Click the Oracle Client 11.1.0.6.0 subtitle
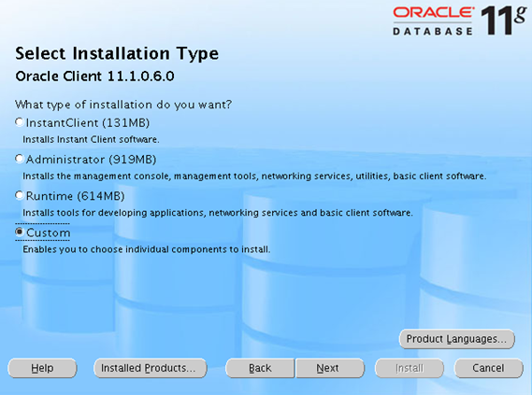This screenshot has height=395, width=532. click(94, 77)
